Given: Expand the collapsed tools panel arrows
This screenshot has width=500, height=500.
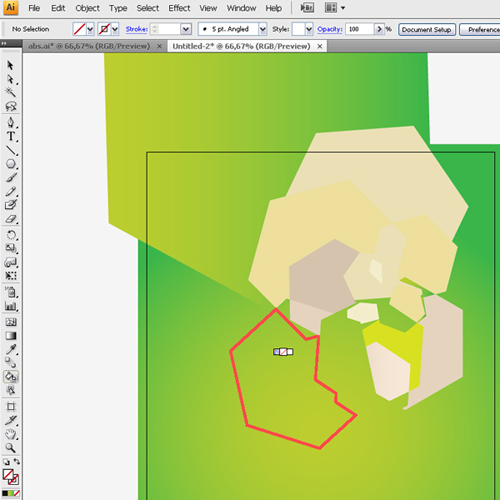Looking at the screenshot, I should tap(3, 43).
